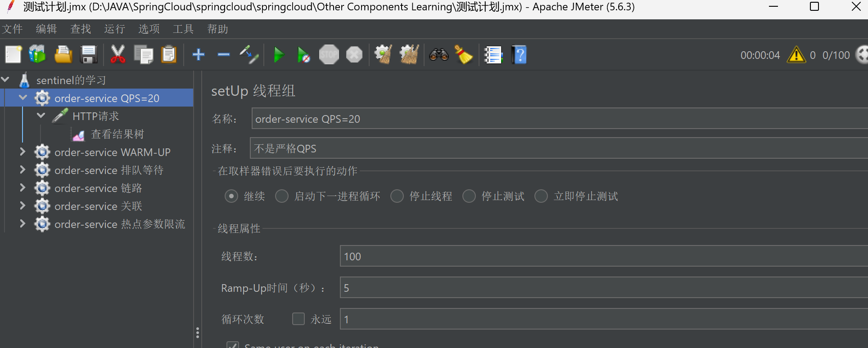Start the test with green play icon
Image resolution: width=868 pixels, height=348 pixels.
(x=279, y=55)
